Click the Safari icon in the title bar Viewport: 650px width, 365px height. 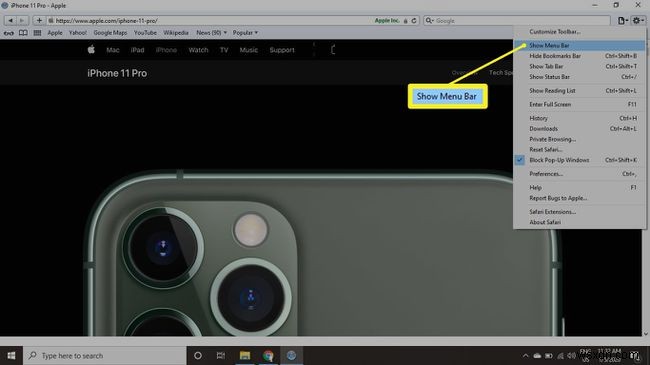coord(5,5)
